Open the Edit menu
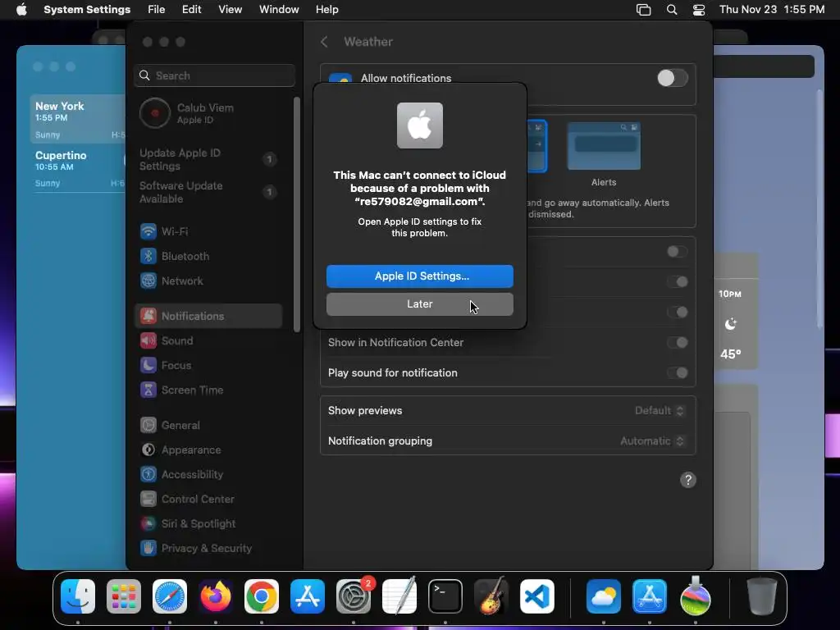The image size is (840, 630). pos(191,10)
